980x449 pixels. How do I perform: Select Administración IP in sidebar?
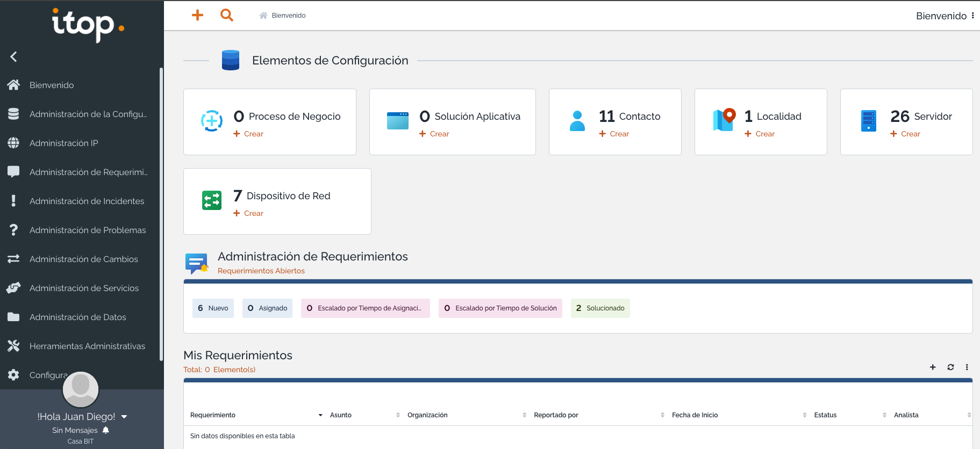(63, 143)
